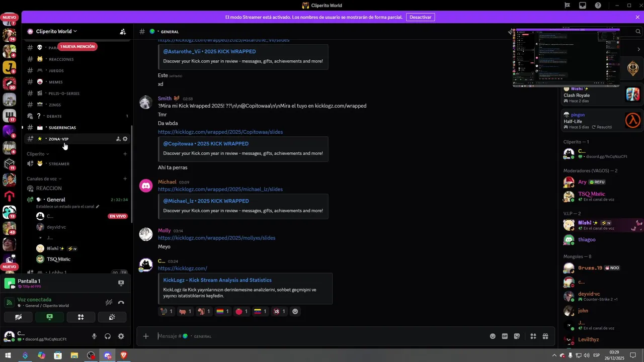The height and width of the screenshot is (362, 644).
Task: Open the stream preview thumbnail
Action: click(x=566, y=57)
